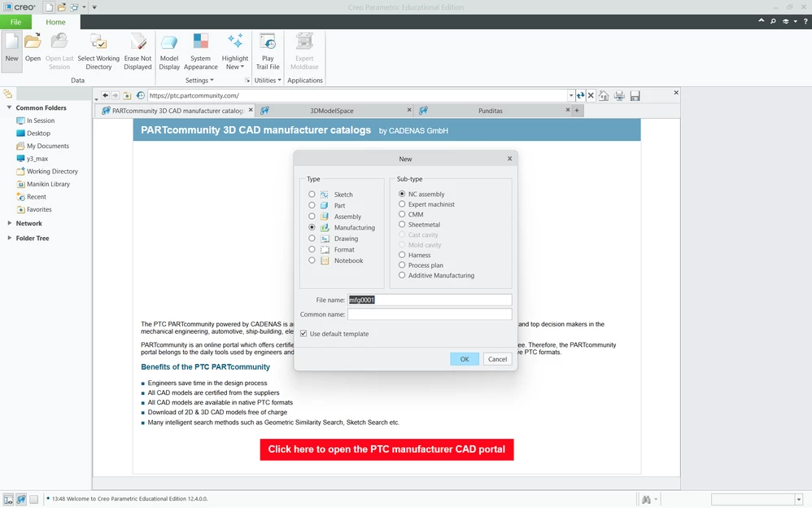Add a new browser tab
812x508 pixels.
point(577,111)
